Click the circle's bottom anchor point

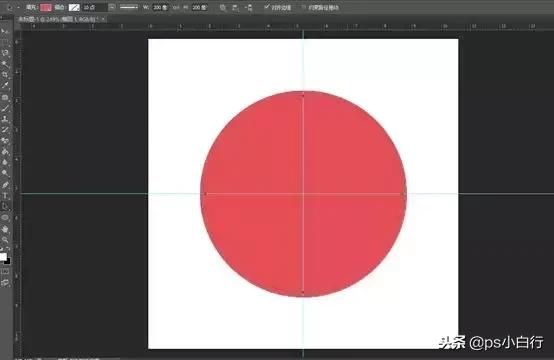[x=303, y=293]
